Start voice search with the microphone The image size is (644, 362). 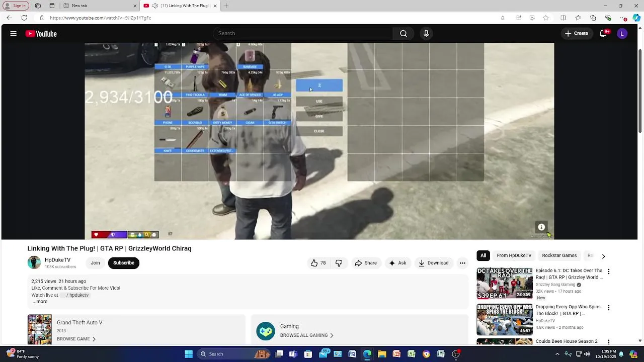pyautogui.click(x=426, y=34)
